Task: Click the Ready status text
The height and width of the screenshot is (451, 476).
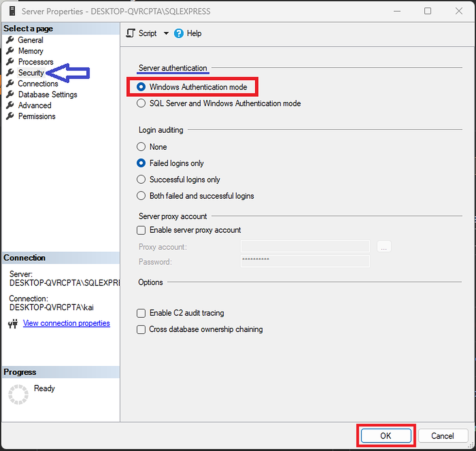Action: pyautogui.click(x=44, y=388)
